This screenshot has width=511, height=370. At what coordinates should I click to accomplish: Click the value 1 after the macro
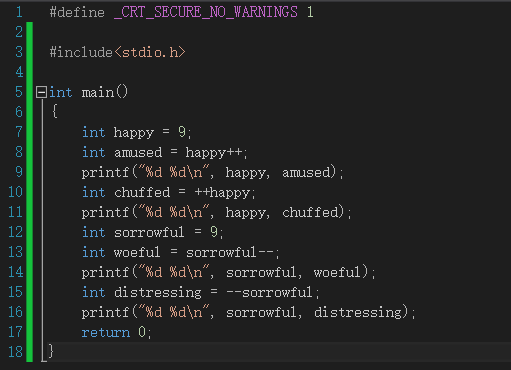click(x=310, y=12)
